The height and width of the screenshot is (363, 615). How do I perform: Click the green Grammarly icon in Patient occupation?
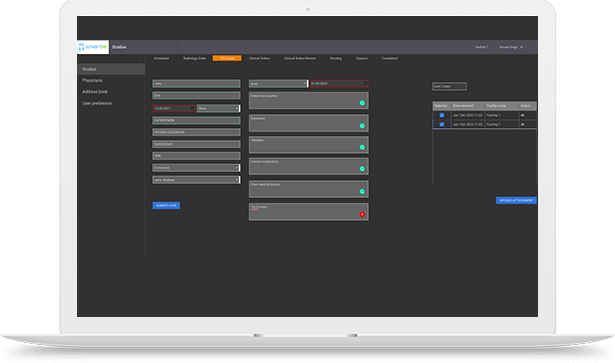tap(362, 103)
